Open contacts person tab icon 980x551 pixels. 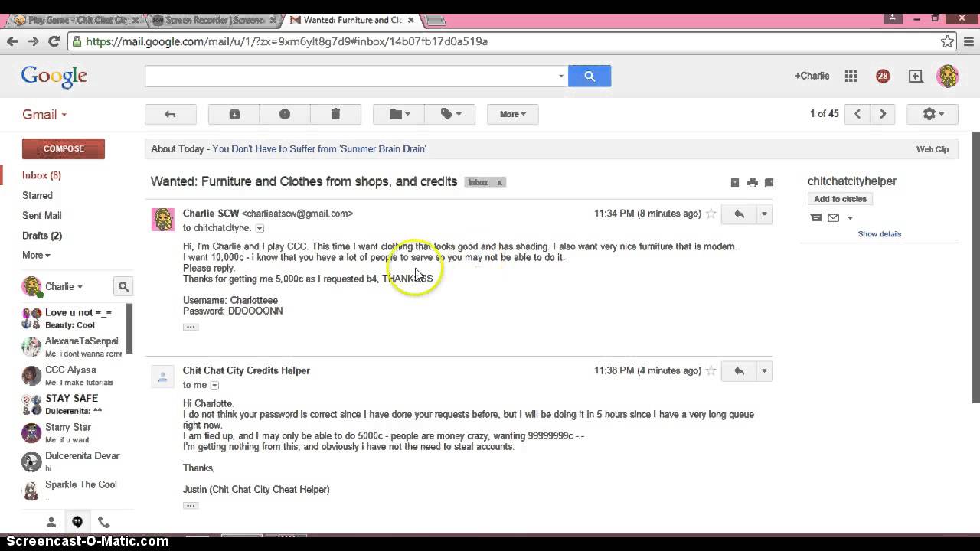pos(51,522)
